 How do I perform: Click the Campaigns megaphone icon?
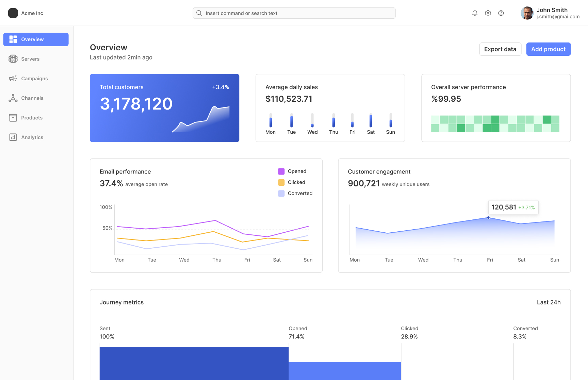point(13,79)
